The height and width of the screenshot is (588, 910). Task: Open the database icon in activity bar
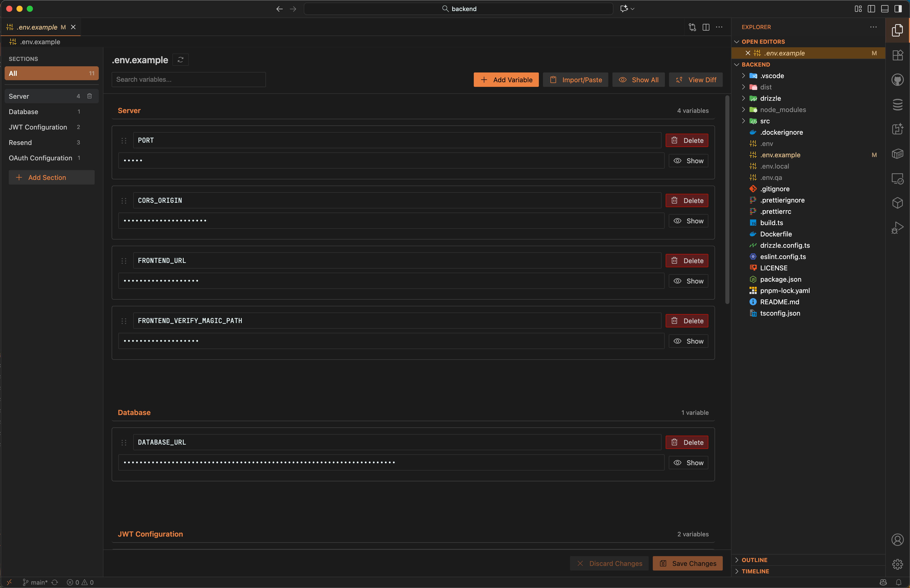coord(897,105)
